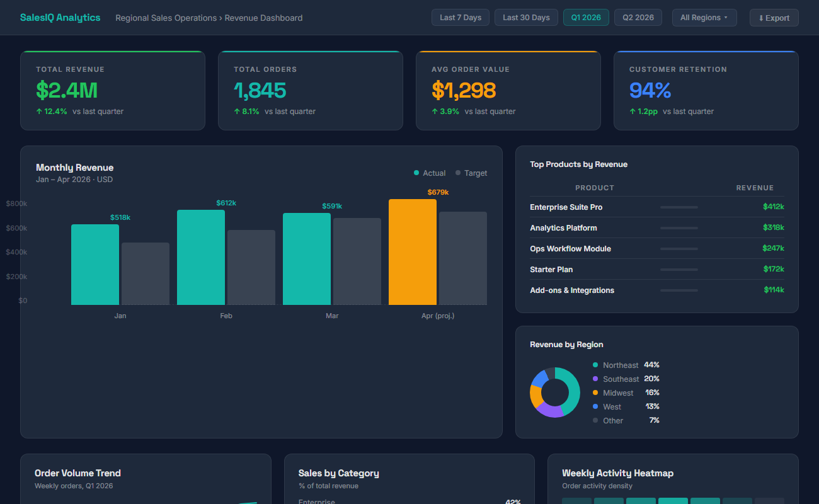Screen dimensions: 819x504
Task: Click the Export button
Action: [774, 17]
